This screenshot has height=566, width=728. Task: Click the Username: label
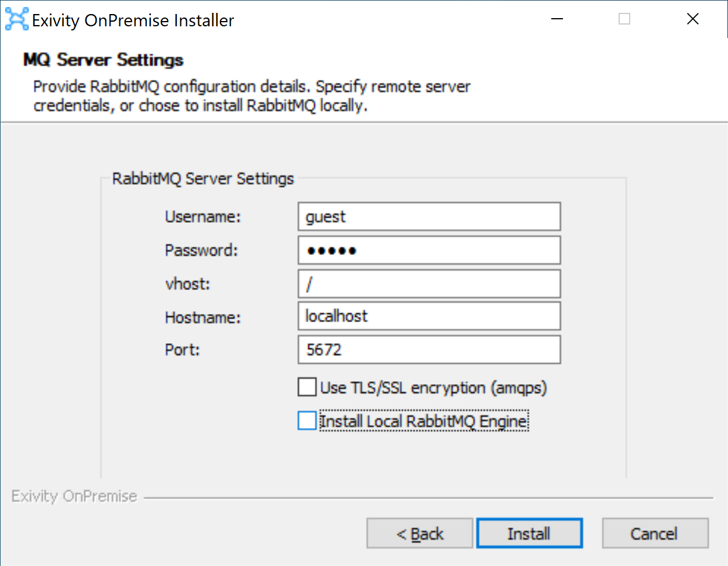pos(202,217)
